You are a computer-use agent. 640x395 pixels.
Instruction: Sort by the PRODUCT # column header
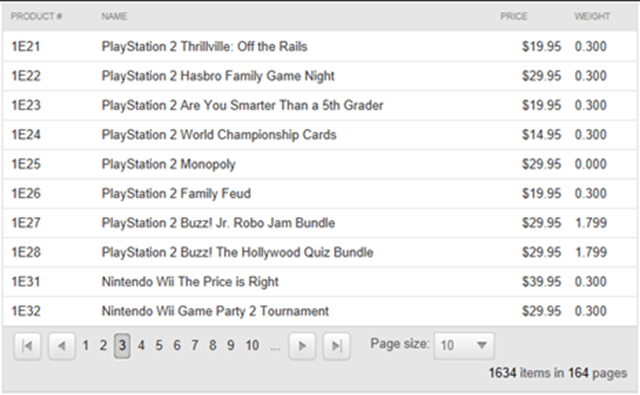36,16
